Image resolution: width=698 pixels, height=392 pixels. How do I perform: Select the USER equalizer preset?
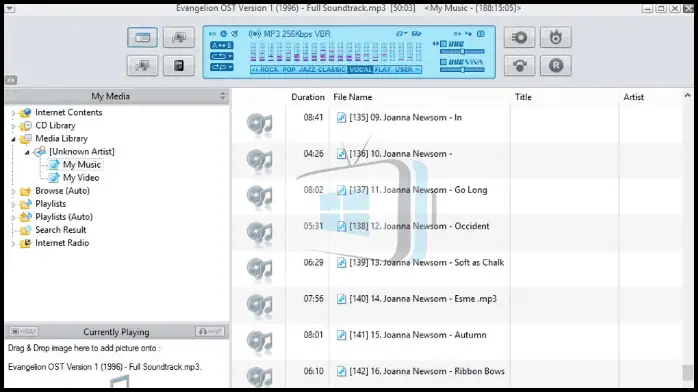pyautogui.click(x=403, y=69)
